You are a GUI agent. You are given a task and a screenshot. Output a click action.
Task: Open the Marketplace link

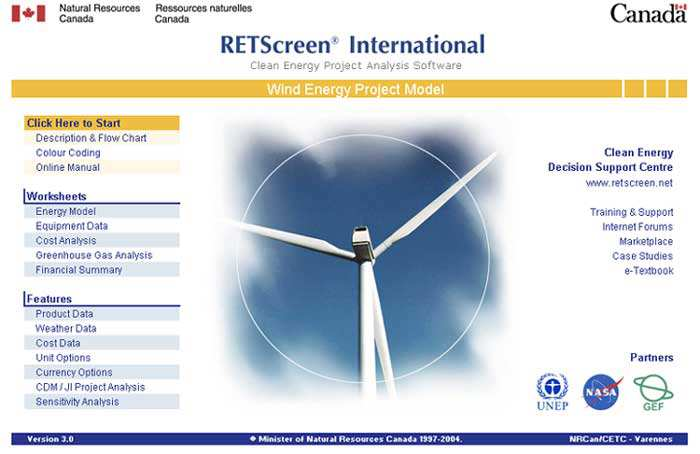[646, 242]
